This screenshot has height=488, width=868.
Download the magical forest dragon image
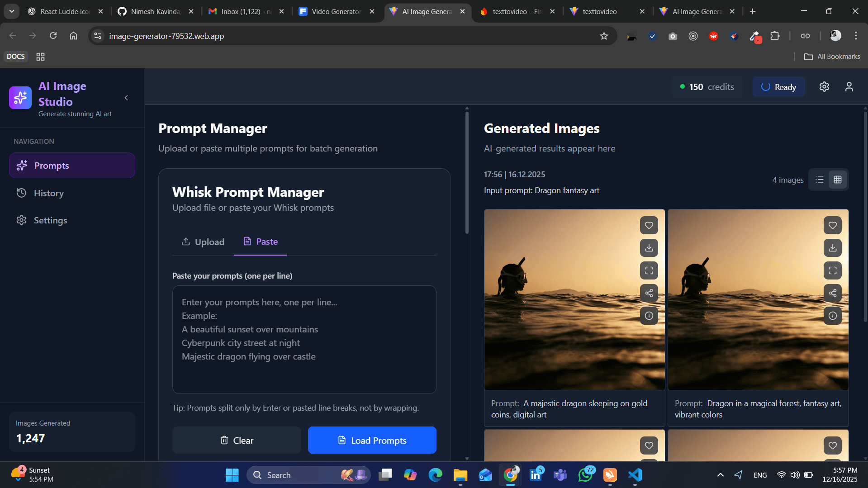point(832,248)
